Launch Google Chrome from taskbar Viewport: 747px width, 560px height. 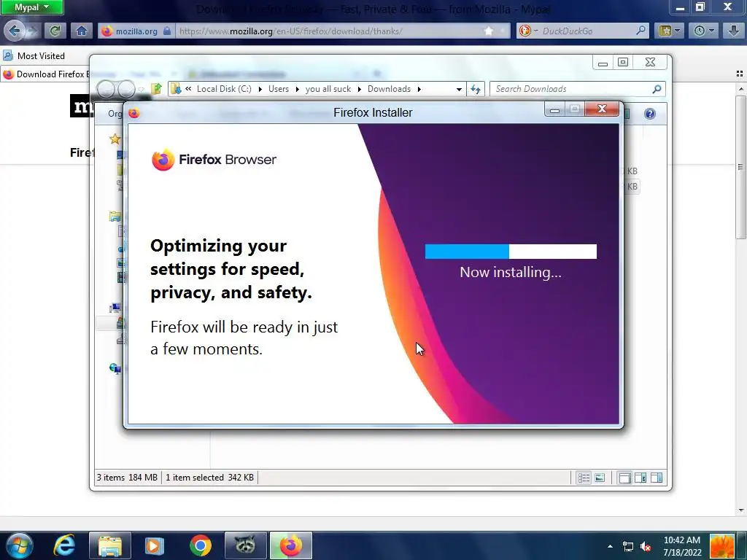pos(201,545)
